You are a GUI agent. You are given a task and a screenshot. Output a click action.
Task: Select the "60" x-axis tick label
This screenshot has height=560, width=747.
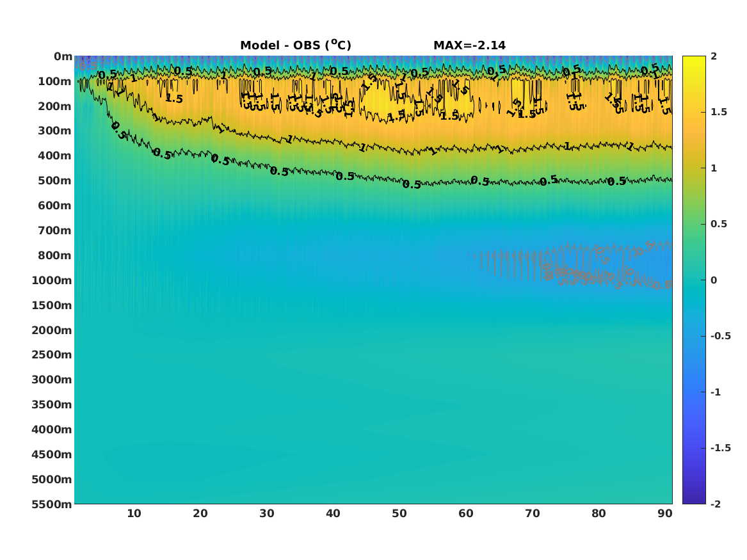[x=466, y=513]
